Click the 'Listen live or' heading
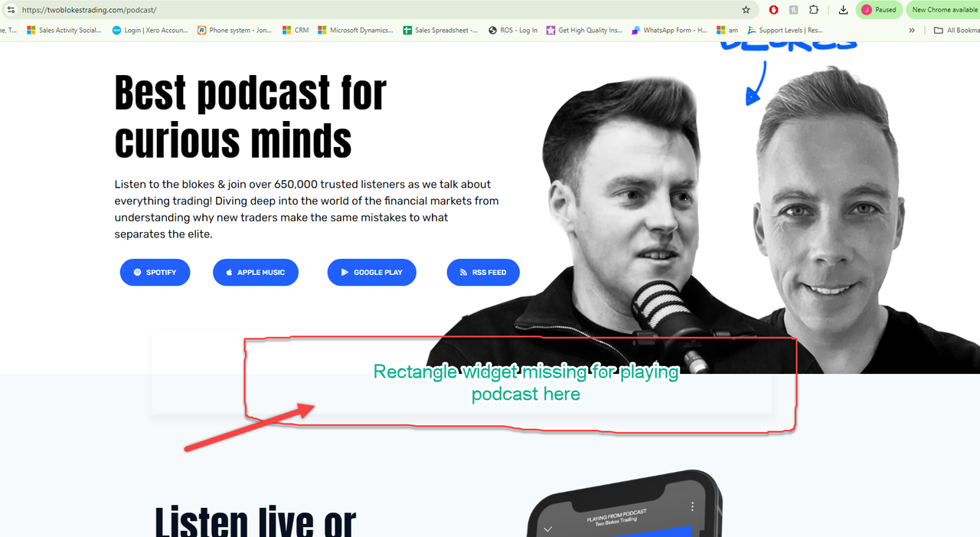 point(255,521)
